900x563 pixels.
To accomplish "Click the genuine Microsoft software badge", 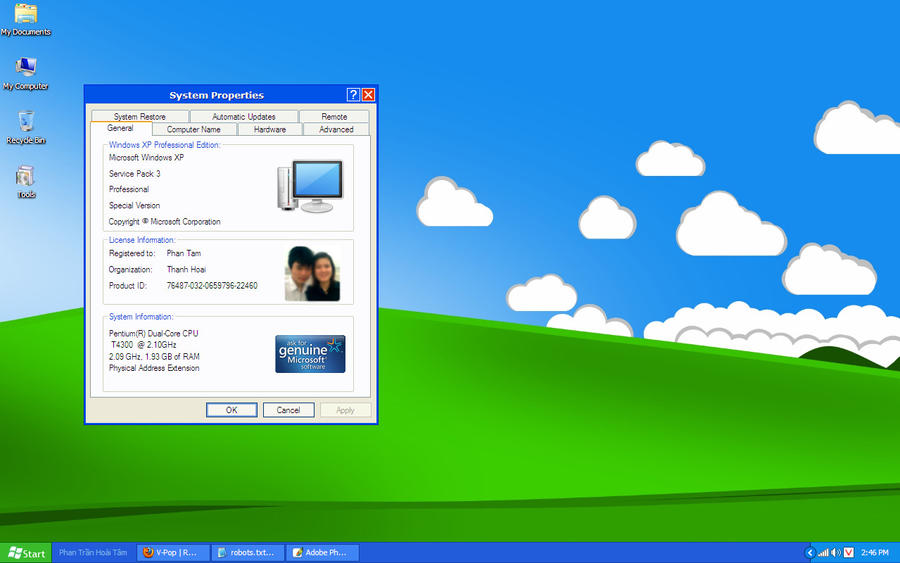I will [x=310, y=354].
